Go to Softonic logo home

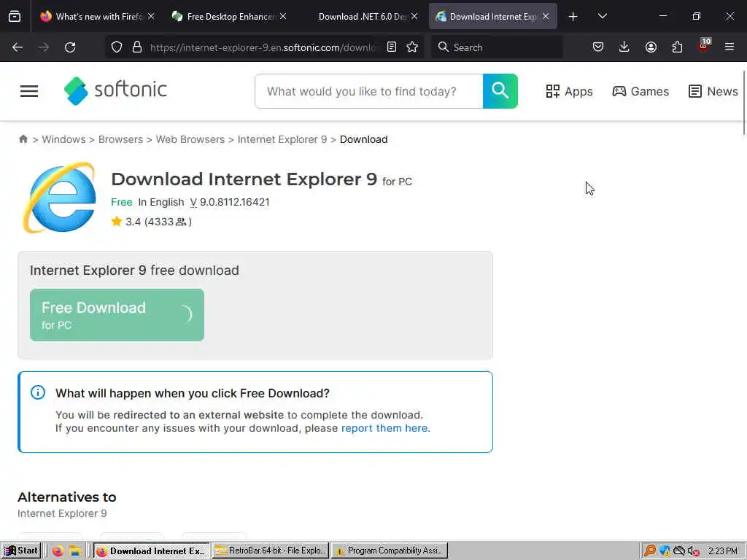coord(115,90)
